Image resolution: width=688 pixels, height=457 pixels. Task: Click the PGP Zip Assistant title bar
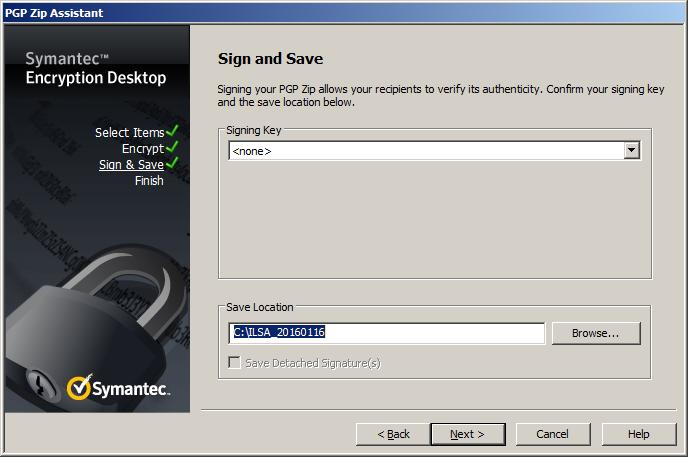pos(344,13)
